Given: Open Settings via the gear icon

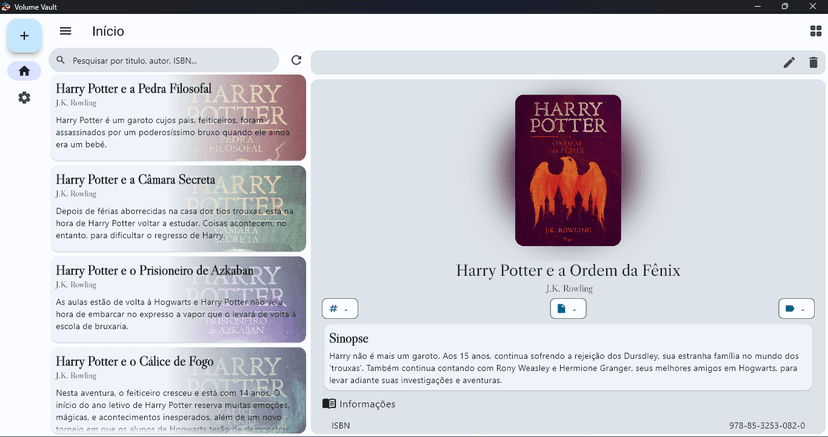Looking at the screenshot, I should (24, 98).
